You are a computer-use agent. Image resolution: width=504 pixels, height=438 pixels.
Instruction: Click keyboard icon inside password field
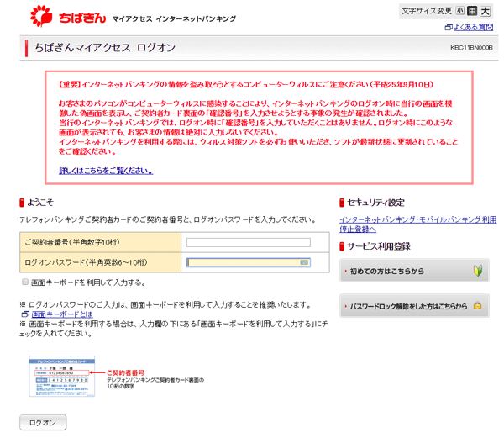tap(304, 263)
